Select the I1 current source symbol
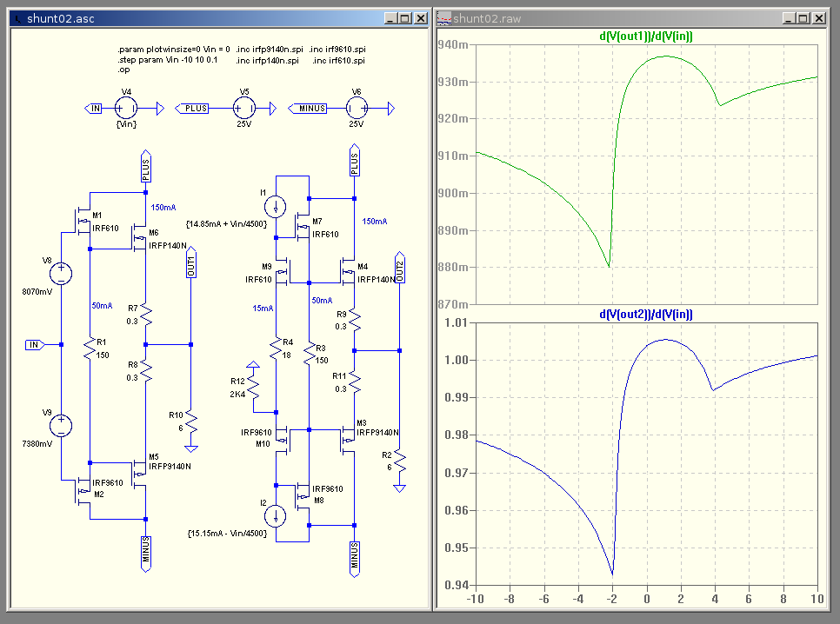The height and width of the screenshot is (624, 840). coord(276,207)
